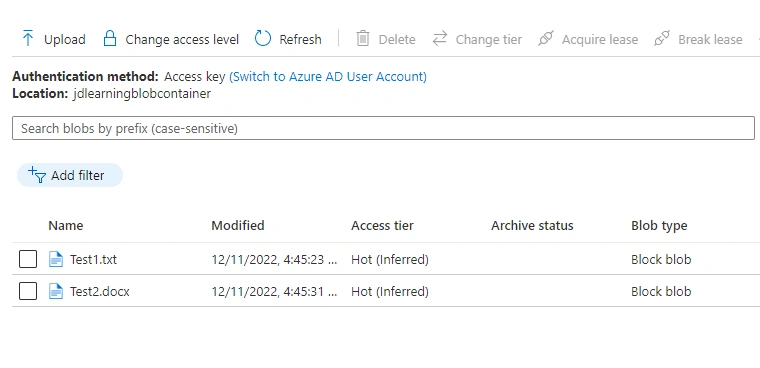This screenshot has height=368, width=760.
Task: Click the Upload arrow icon
Action: click(28, 38)
